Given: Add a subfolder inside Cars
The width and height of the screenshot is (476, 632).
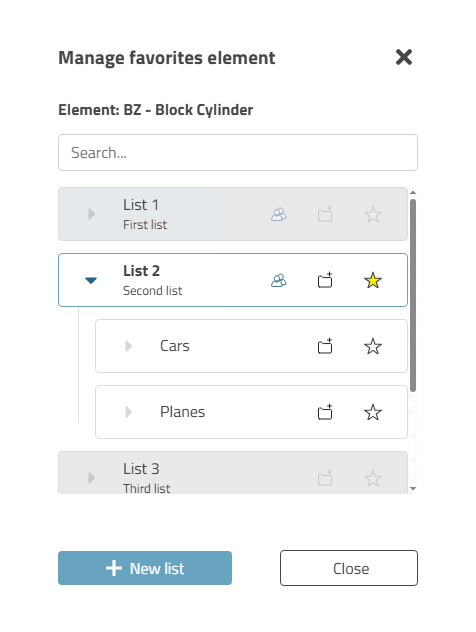Looking at the screenshot, I should click(325, 346).
